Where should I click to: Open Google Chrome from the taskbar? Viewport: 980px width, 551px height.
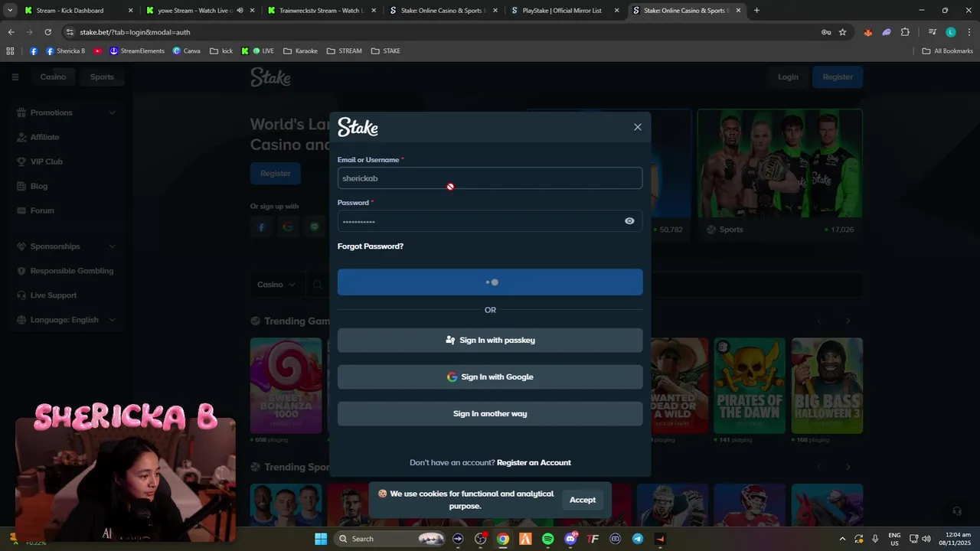[x=503, y=539]
